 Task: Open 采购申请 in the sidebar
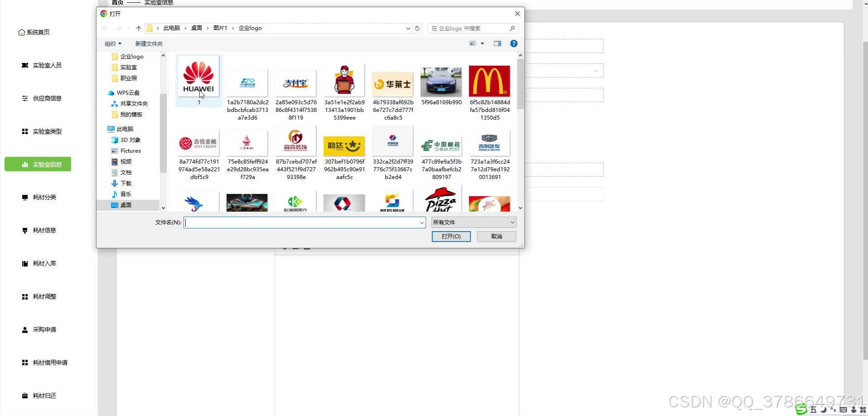pos(39,329)
